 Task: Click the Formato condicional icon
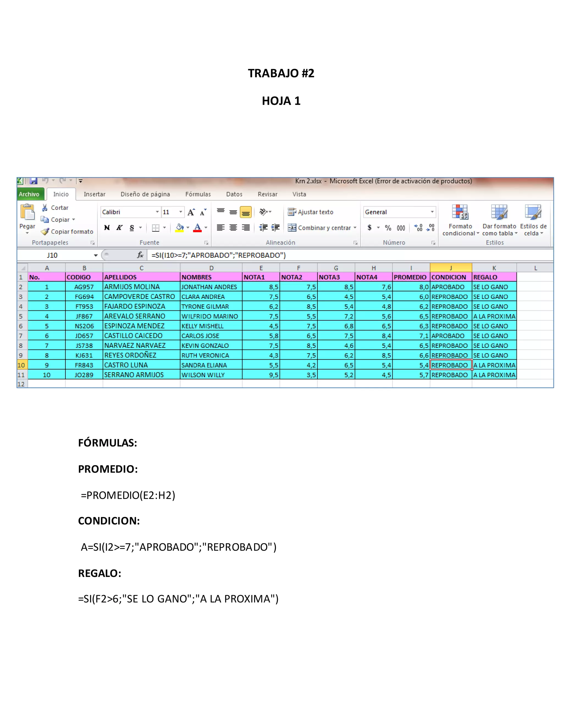[x=460, y=212]
